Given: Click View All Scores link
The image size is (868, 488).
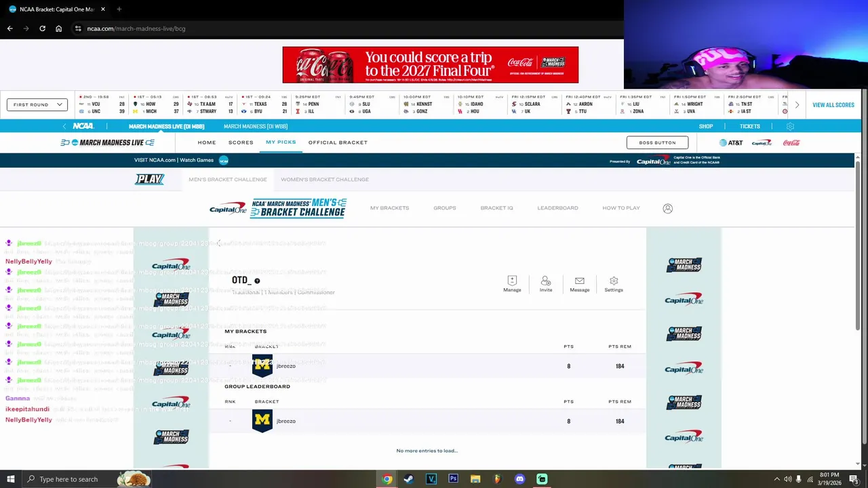Looking at the screenshot, I should pos(833,105).
